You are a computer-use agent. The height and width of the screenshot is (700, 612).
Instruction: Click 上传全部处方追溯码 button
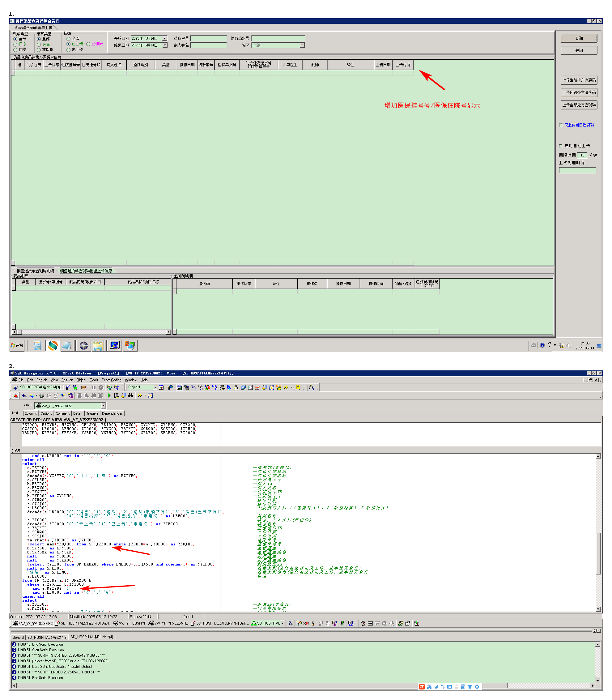pyautogui.click(x=579, y=105)
